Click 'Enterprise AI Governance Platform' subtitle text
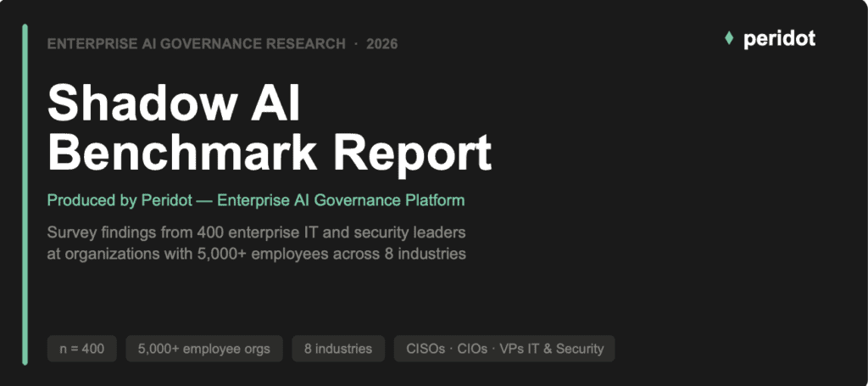868x386 pixels. [x=341, y=201]
